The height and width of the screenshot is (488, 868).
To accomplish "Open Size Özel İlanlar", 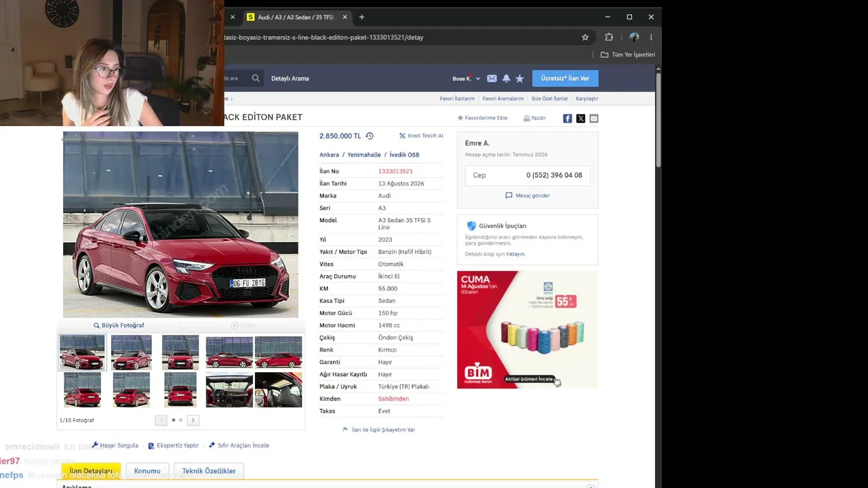I will (x=549, y=98).
